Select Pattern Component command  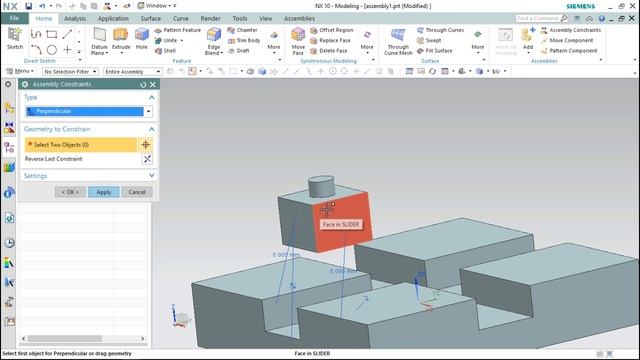pyautogui.click(x=569, y=51)
